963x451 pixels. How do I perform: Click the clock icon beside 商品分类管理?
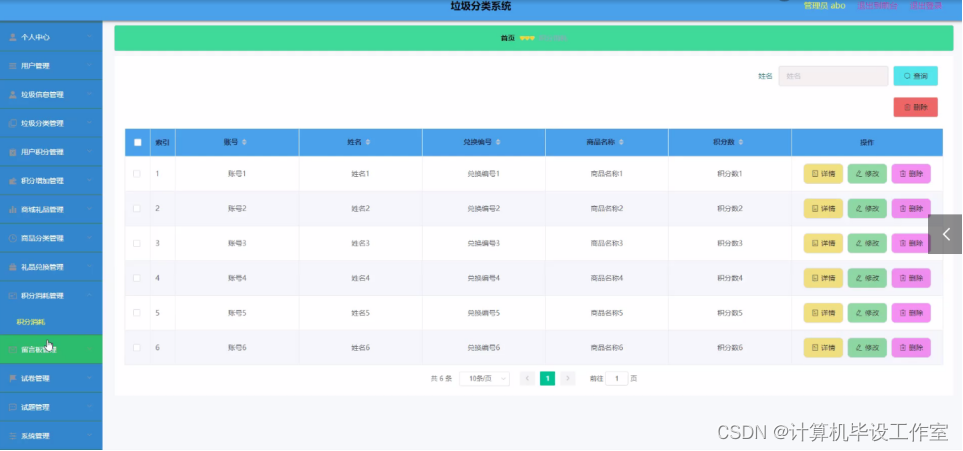(13, 238)
